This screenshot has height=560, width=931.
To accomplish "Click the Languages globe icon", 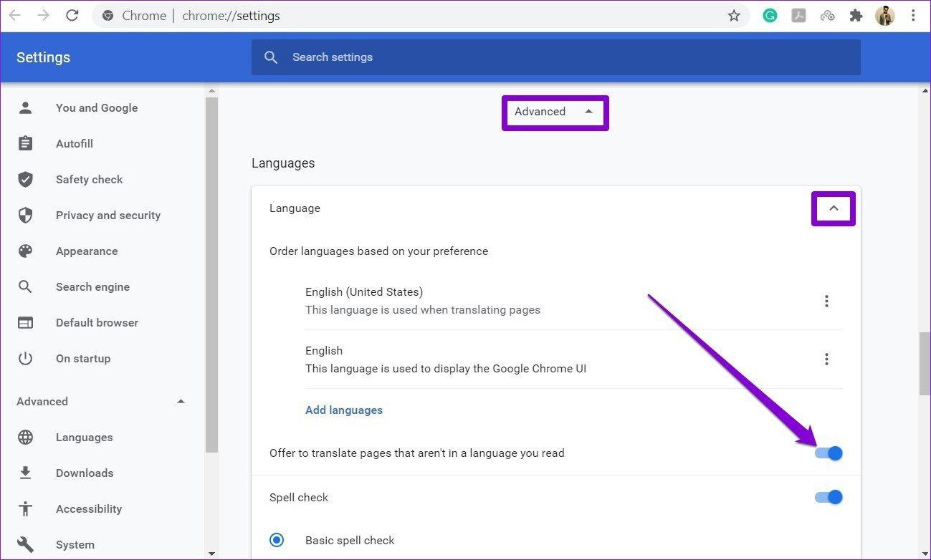I will (26, 438).
